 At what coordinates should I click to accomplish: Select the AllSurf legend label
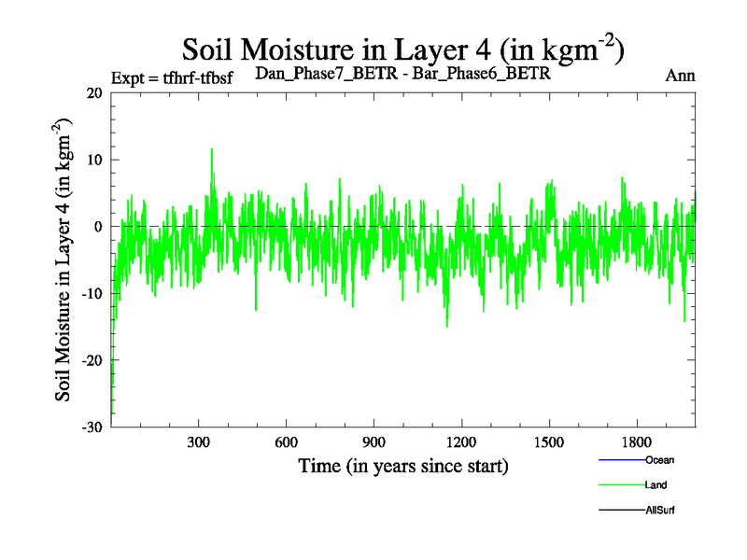point(660,511)
